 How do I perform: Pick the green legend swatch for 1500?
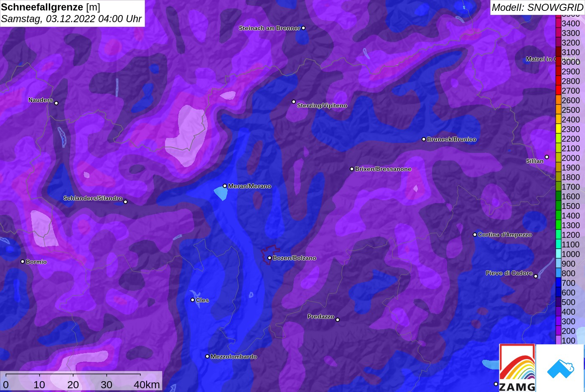pyautogui.click(x=558, y=206)
